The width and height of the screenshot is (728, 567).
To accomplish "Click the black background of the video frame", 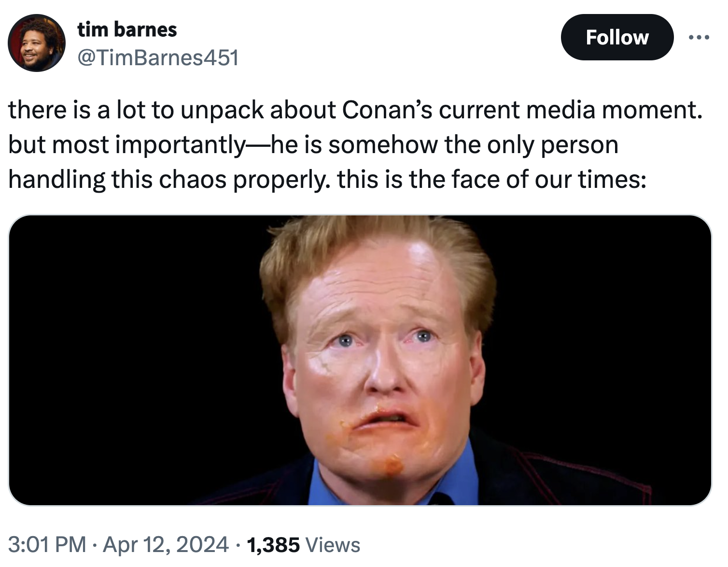I will tap(121, 338).
